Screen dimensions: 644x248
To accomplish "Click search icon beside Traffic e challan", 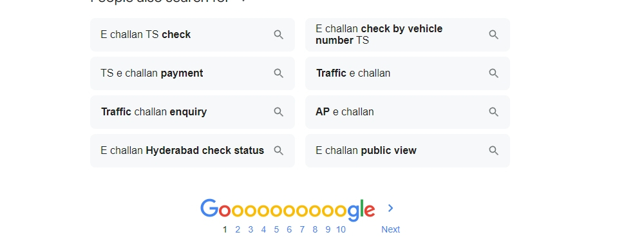I will [x=494, y=73].
